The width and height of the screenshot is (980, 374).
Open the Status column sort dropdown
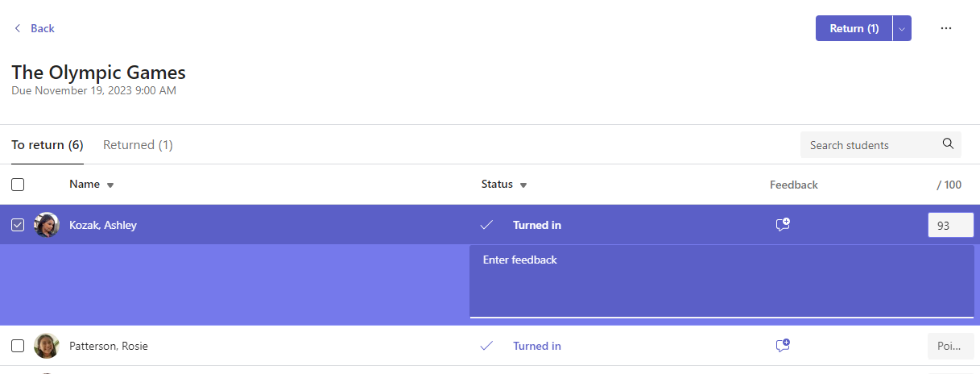pyautogui.click(x=523, y=185)
